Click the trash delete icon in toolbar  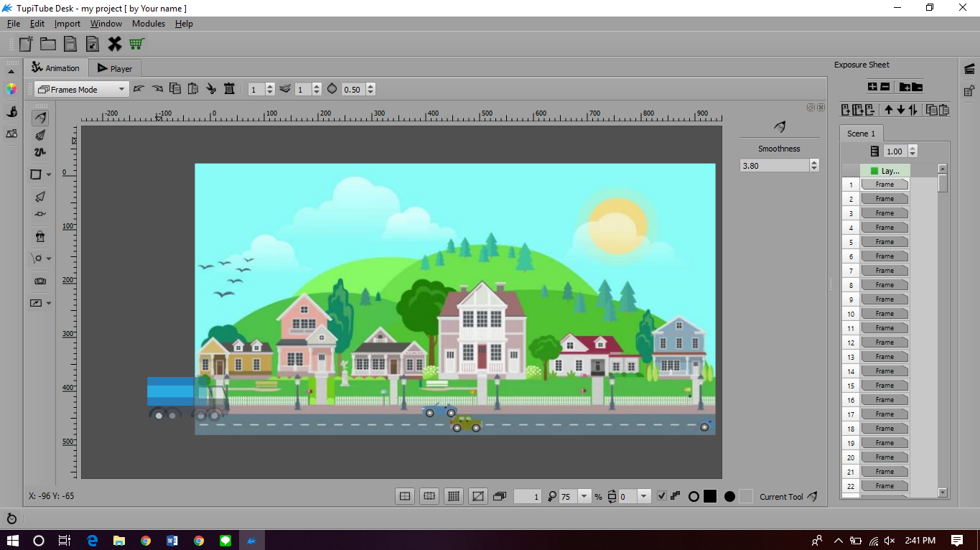coord(229,89)
